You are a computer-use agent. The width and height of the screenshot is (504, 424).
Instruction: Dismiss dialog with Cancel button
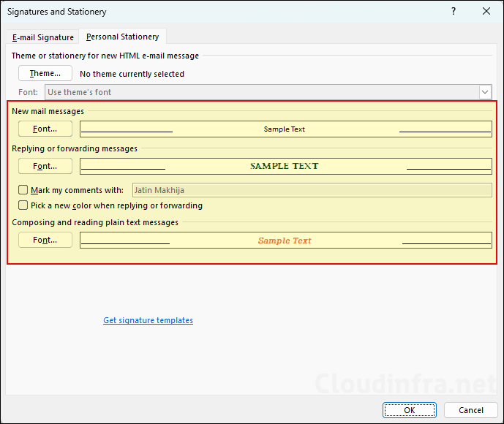click(471, 410)
